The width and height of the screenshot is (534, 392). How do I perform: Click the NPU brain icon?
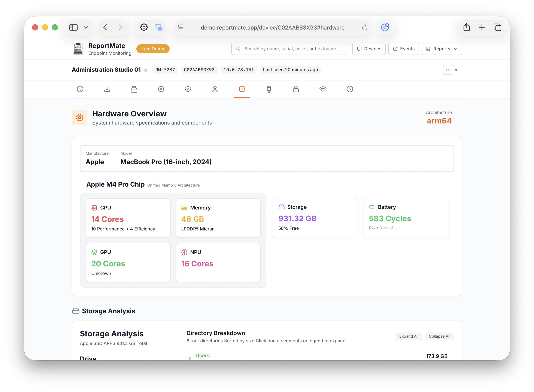pos(184,252)
